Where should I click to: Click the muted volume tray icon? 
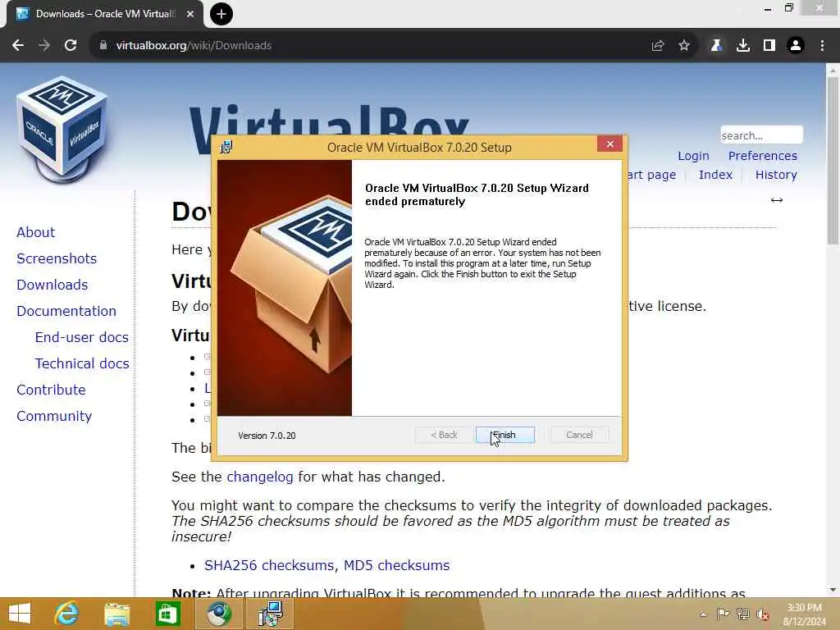click(x=762, y=614)
